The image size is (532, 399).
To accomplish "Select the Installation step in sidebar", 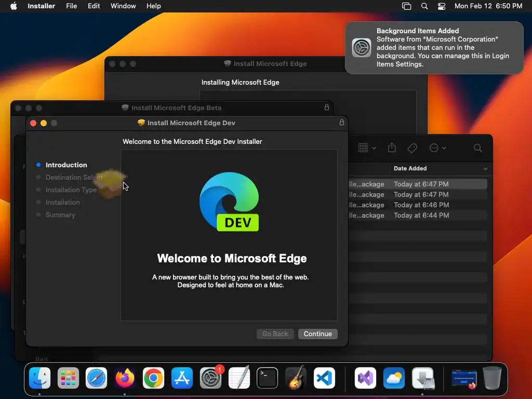I will coord(62,203).
